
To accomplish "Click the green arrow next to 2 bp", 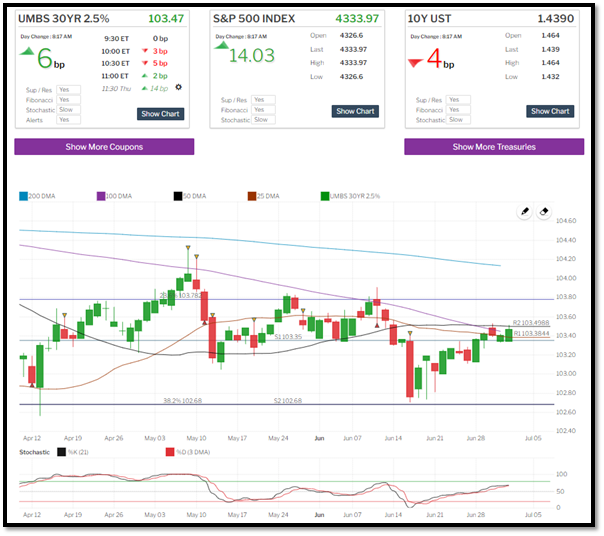I will click(145, 76).
